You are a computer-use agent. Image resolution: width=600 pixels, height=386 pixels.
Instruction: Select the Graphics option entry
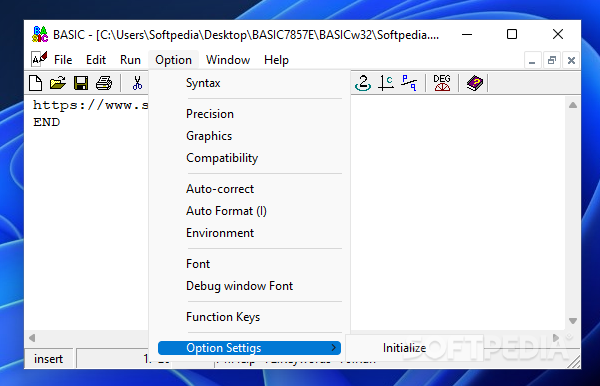pos(249,136)
